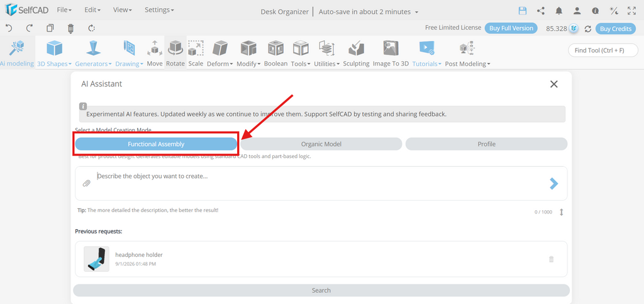This screenshot has width=644, height=304.
Task: Open the Tools icon in toolbar
Action: [300, 48]
